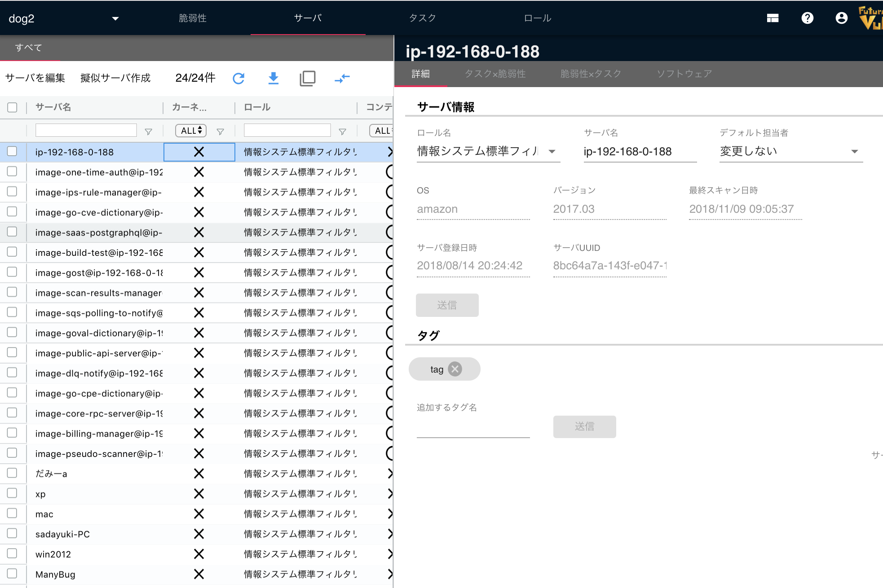
Task: Download the server list data
Action: (x=273, y=78)
